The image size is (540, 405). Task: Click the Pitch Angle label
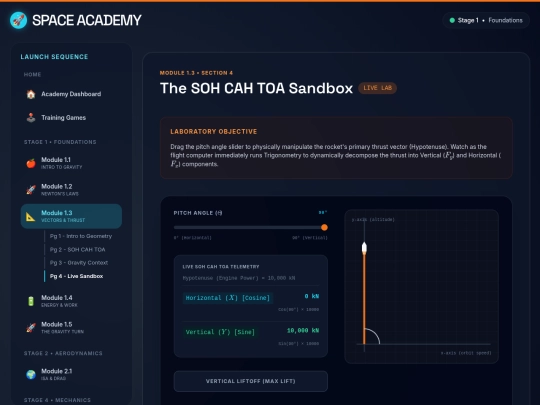click(198, 213)
